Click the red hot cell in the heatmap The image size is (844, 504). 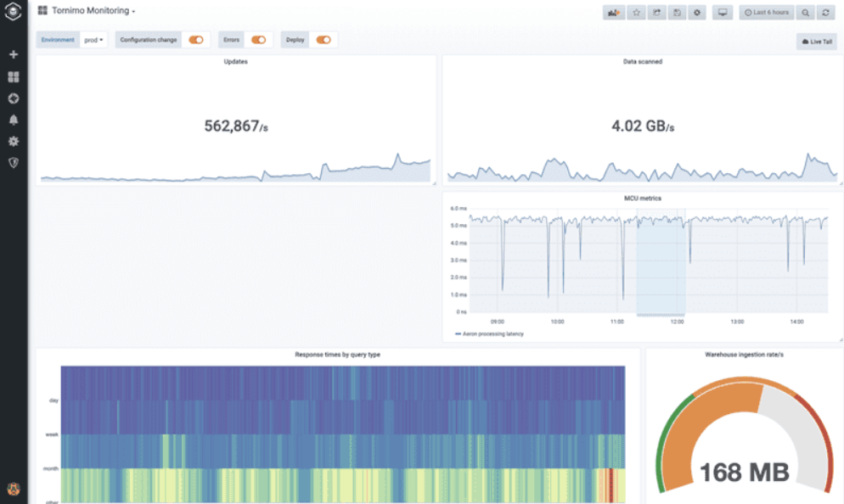click(x=610, y=485)
